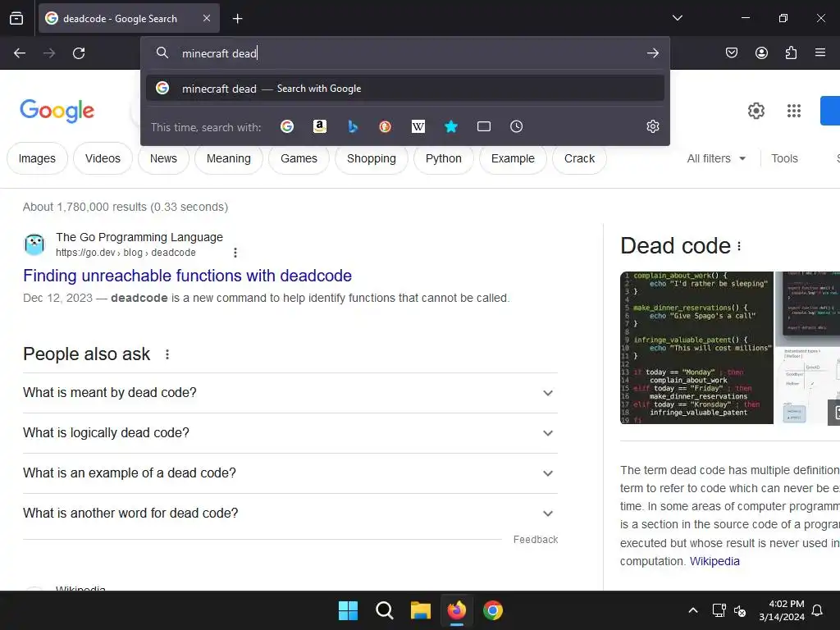840x630 pixels.
Task: Select the Meaning filter chip
Action: [x=229, y=158]
